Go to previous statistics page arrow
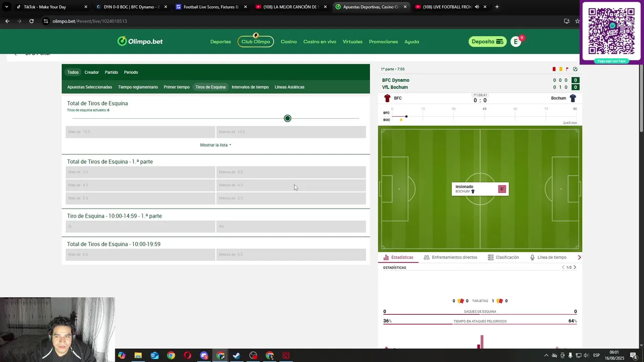This screenshot has height=362, width=644. [563, 267]
